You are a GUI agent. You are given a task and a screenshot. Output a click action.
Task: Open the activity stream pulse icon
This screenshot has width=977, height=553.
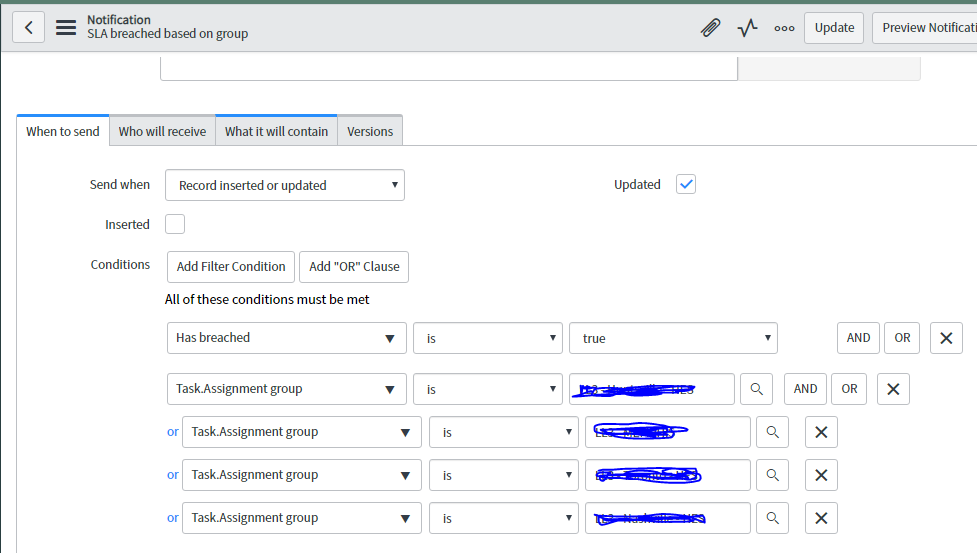747,28
